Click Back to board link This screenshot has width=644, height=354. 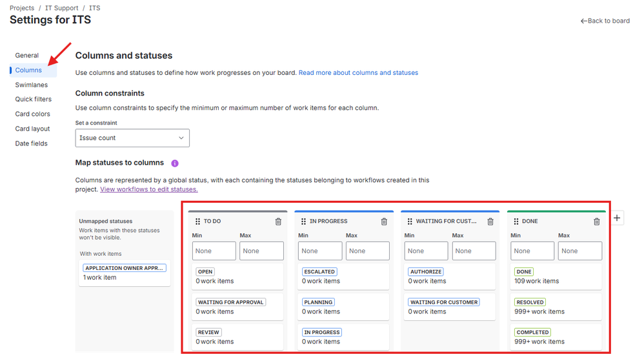tap(605, 21)
